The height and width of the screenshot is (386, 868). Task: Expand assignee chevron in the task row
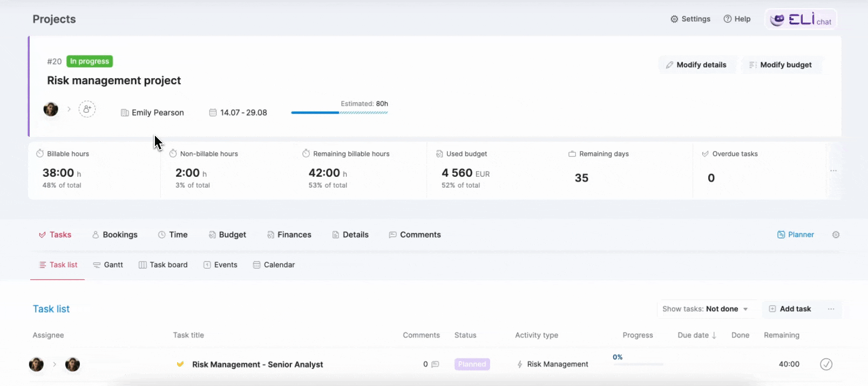(55, 364)
